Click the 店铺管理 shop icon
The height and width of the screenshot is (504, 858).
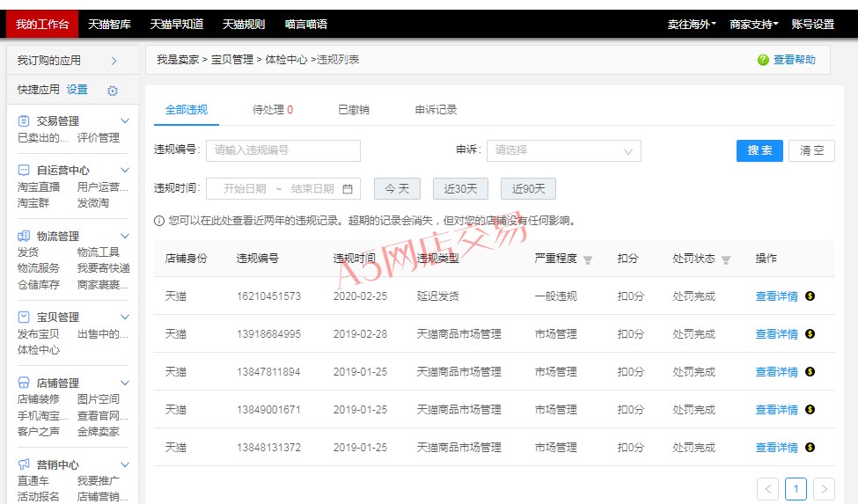click(x=24, y=383)
